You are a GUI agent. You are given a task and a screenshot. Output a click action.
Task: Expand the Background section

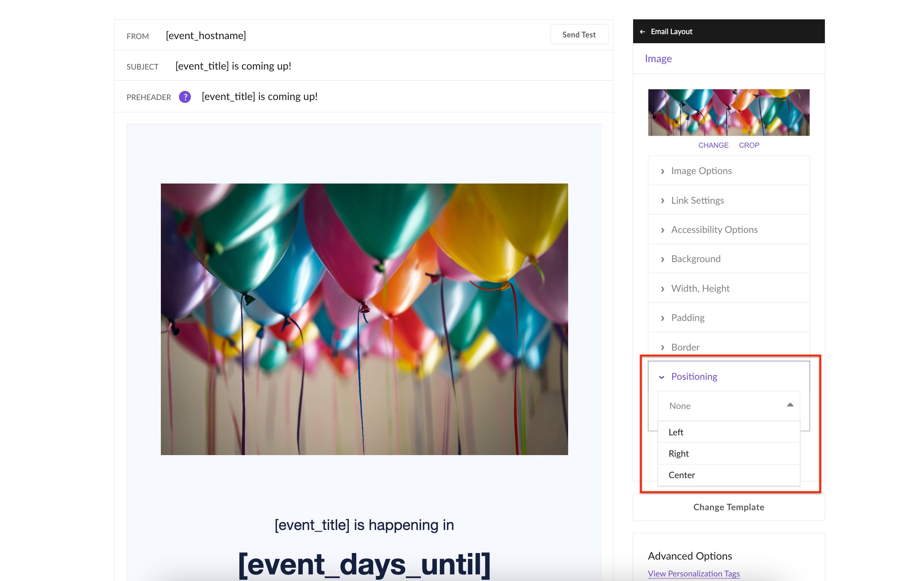pyautogui.click(x=729, y=259)
